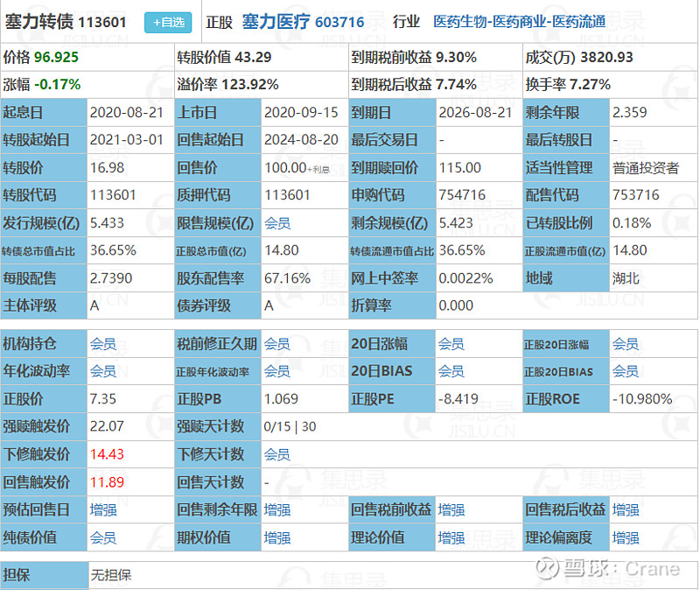Click 会员 link next to 年化波动率
Screen dimensions: 700x590
point(103,371)
